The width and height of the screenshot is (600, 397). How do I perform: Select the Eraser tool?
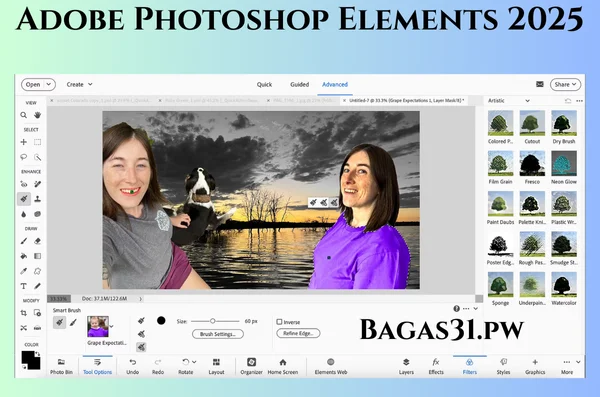(x=37, y=241)
